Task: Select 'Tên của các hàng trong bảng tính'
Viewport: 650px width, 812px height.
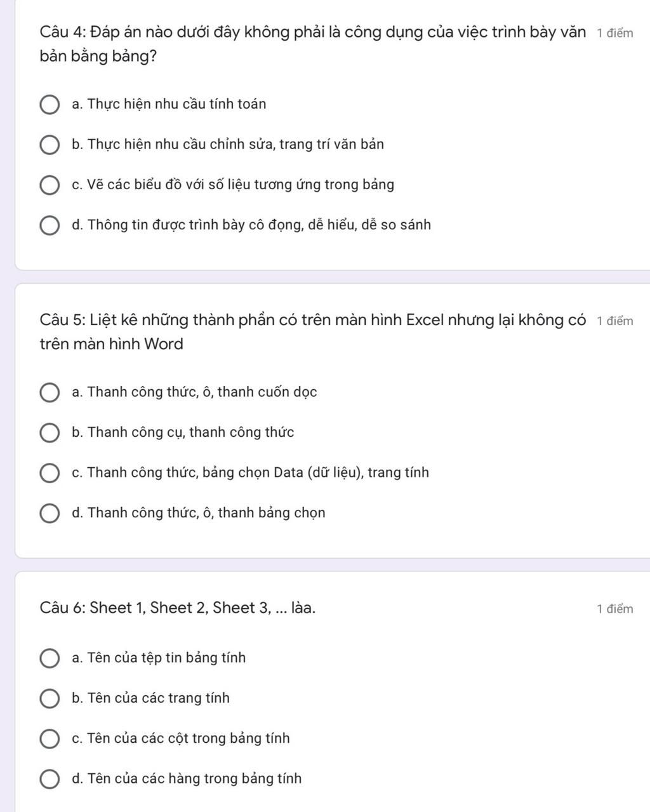Action: 50,779
